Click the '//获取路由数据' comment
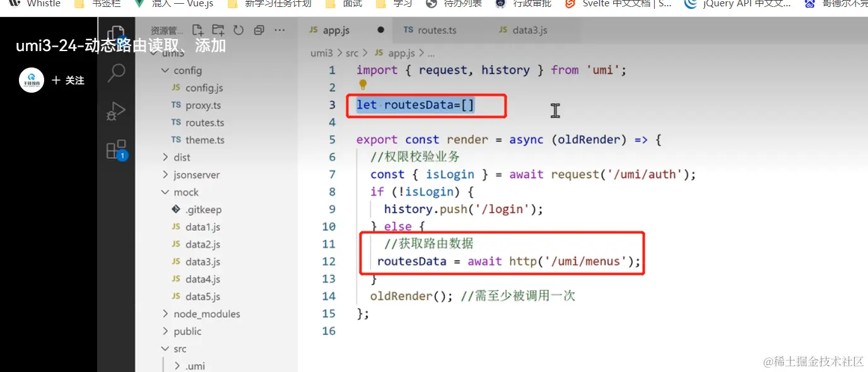 coord(429,243)
